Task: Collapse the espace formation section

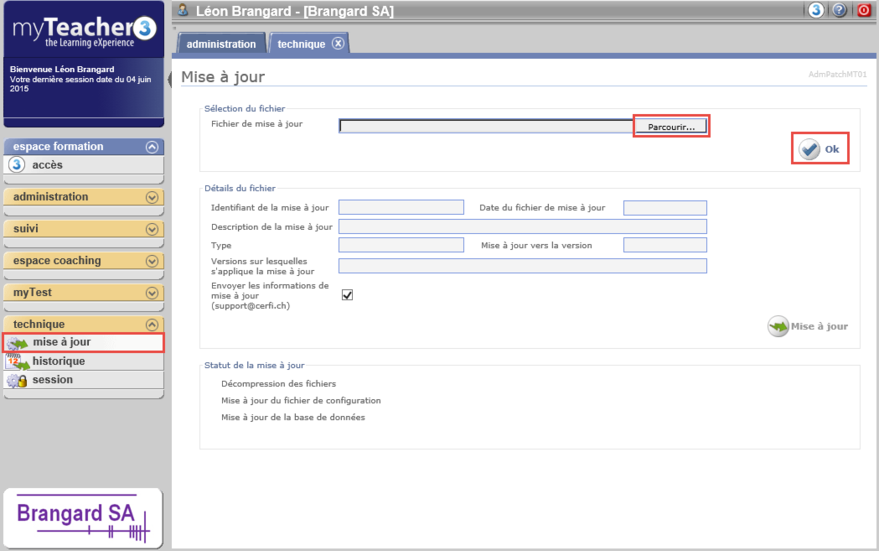Action: [x=152, y=147]
